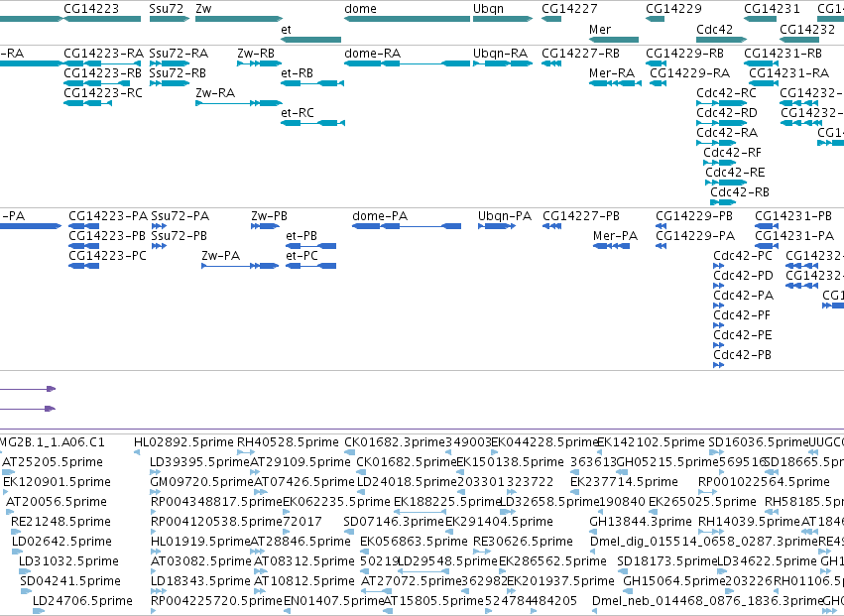Select protein Mer-PA
844x616 pixels.
coord(612,246)
